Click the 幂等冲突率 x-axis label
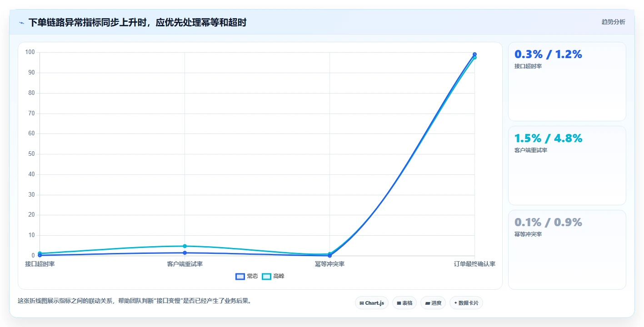644x327 pixels. point(329,264)
